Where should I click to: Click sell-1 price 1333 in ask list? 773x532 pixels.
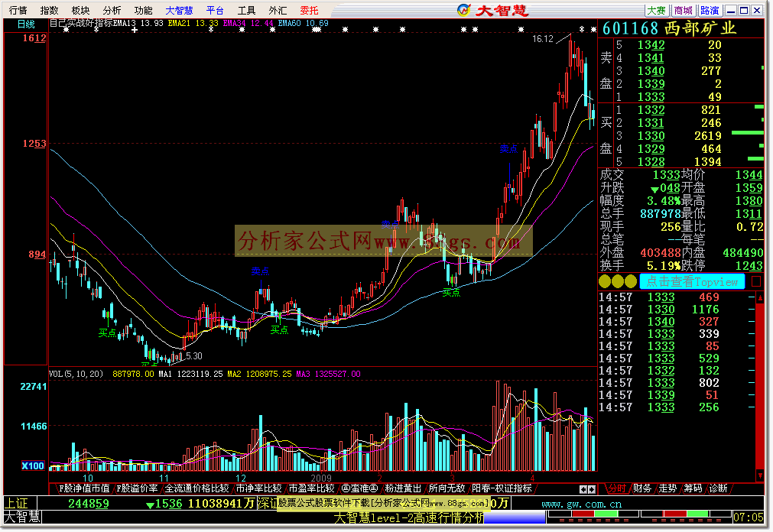click(651, 97)
